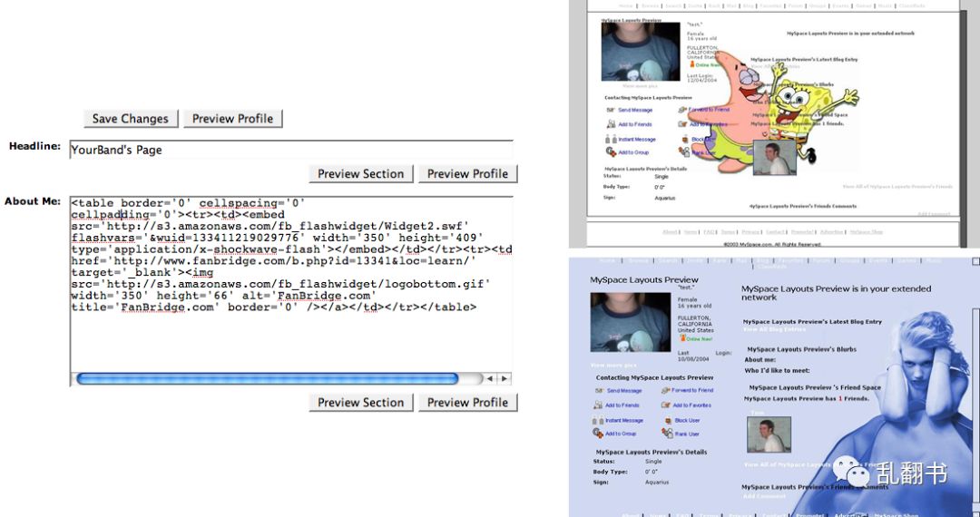Focus the Headline field containing YourBand's Page

pyautogui.click(x=291, y=150)
